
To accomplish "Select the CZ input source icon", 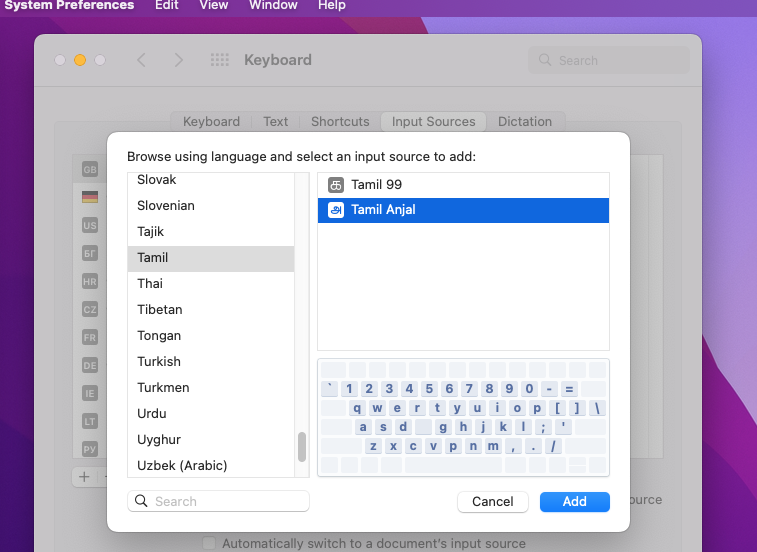I will tap(90, 310).
